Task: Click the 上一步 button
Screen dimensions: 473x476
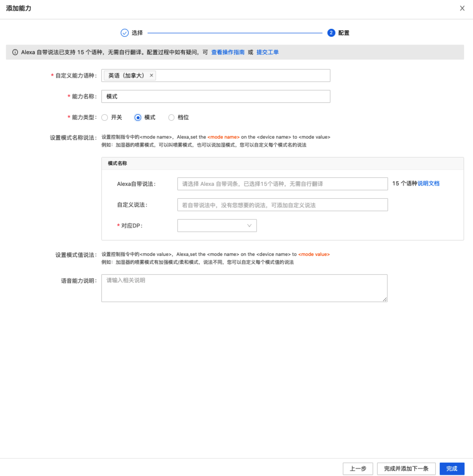Action: pyautogui.click(x=358, y=469)
